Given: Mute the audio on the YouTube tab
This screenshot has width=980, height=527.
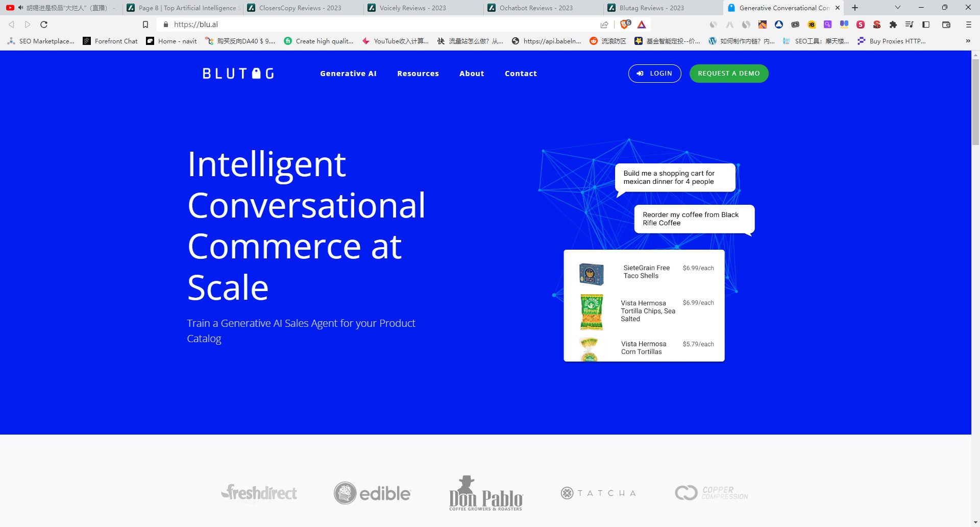Looking at the screenshot, I should 21,8.
